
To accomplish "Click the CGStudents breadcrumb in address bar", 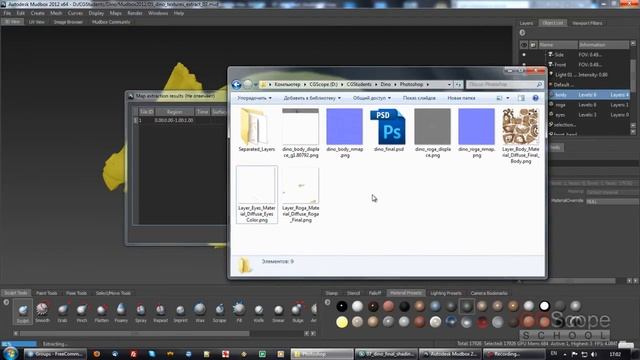I will click(x=359, y=84).
